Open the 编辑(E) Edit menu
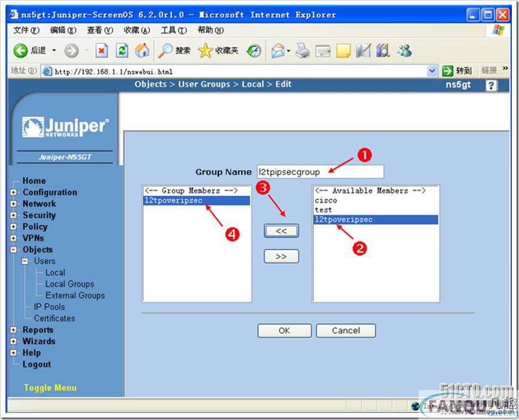 coord(63,30)
